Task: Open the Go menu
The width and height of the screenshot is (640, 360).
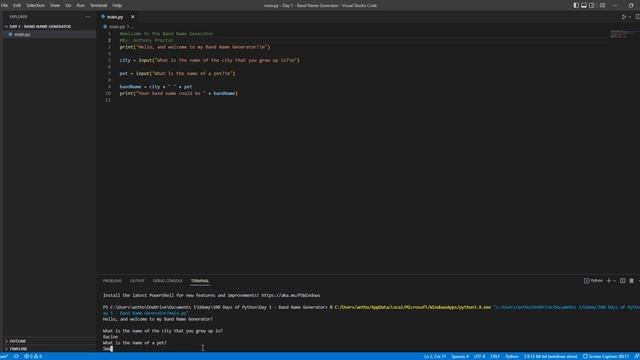Action: click(x=68, y=6)
